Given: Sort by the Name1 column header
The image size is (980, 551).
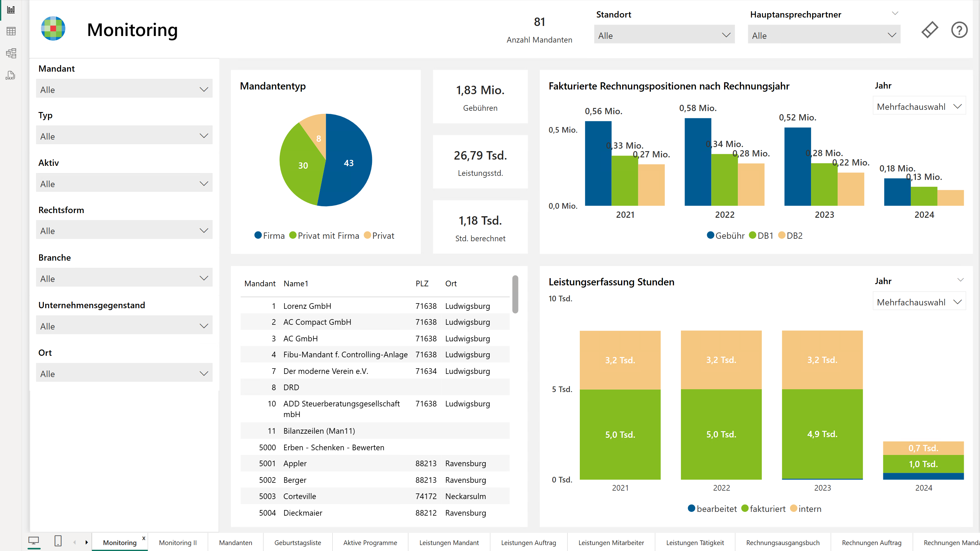Looking at the screenshot, I should [296, 283].
